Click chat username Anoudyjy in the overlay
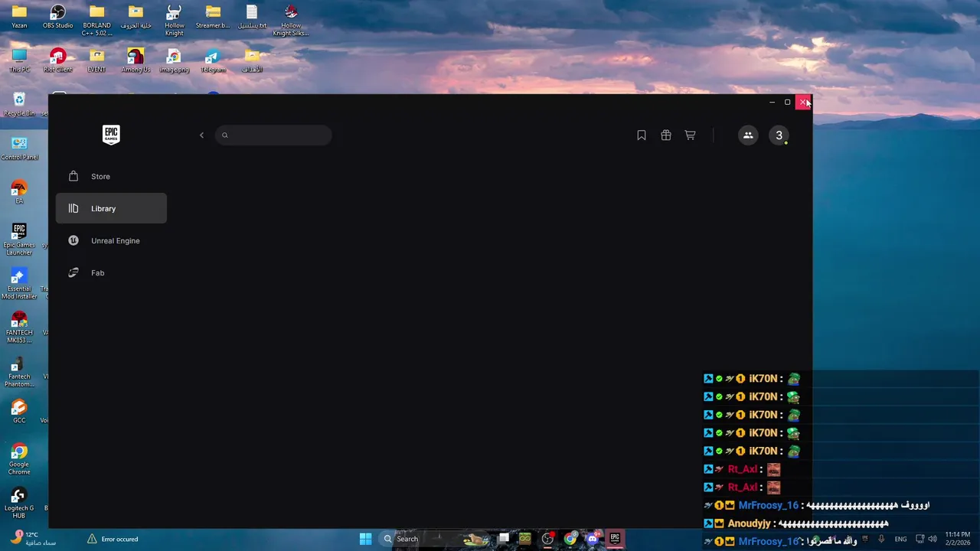This screenshot has height=551, width=980. [749, 523]
